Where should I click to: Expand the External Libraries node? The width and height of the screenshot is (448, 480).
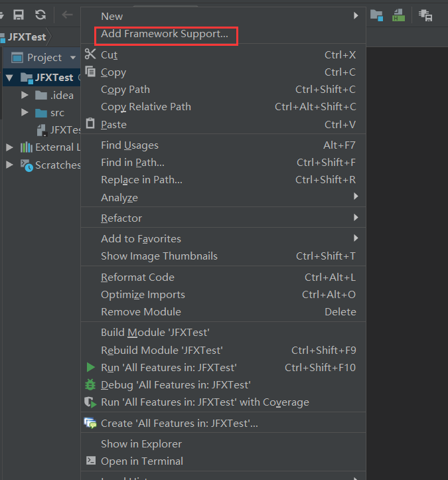click(9, 147)
